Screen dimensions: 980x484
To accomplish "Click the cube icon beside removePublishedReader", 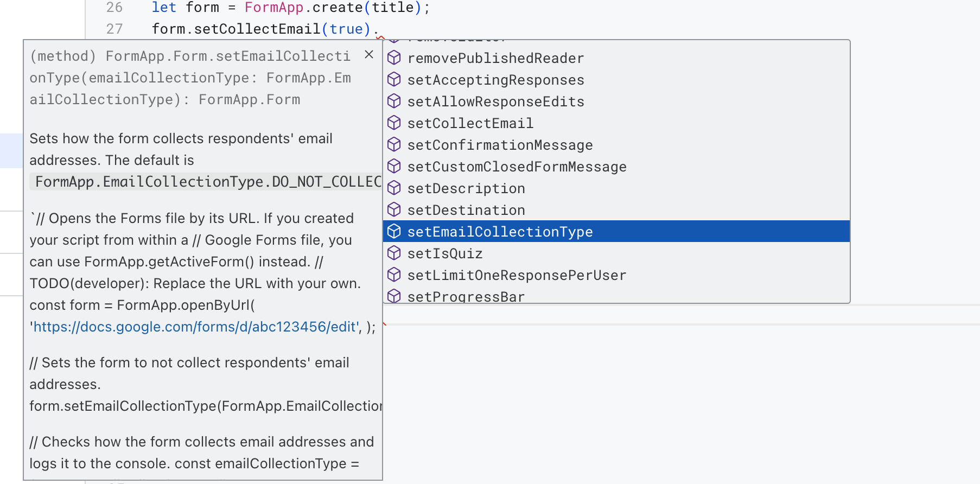I will click(x=394, y=58).
